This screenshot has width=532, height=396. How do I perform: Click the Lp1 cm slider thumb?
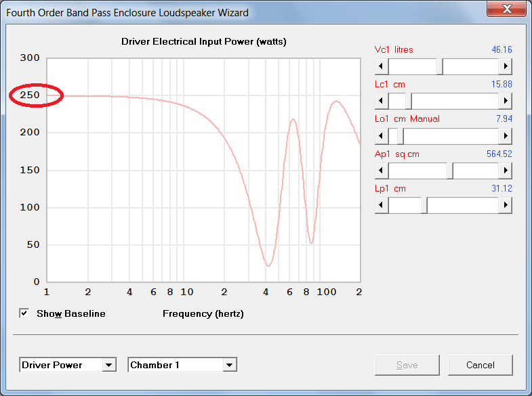[x=424, y=205]
